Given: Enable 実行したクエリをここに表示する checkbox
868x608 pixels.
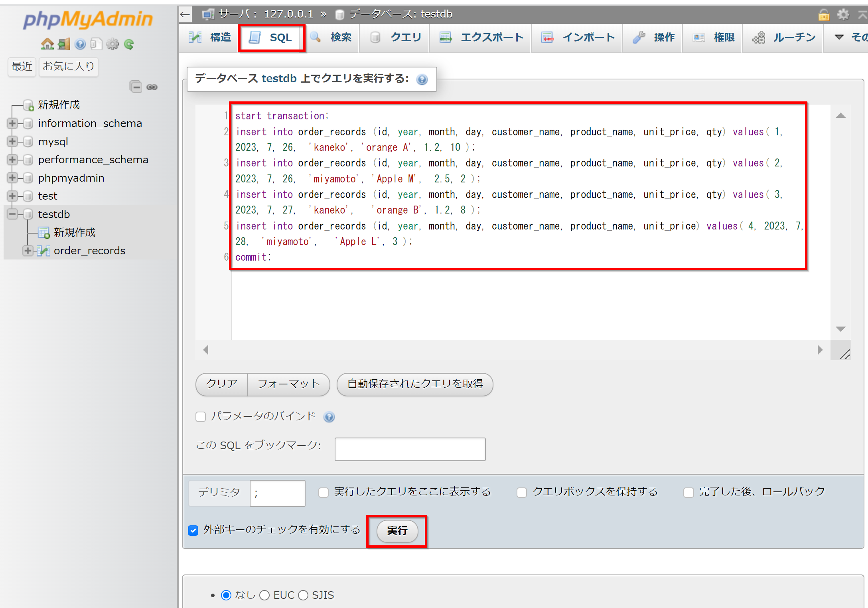Looking at the screenshot, I should click(x=324, y=492).
